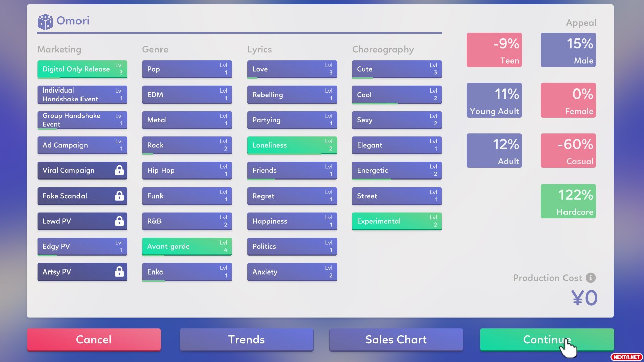Click the lock icon on Fake Scandal
The image size is (644, 362).
click(x=119, y=196)
